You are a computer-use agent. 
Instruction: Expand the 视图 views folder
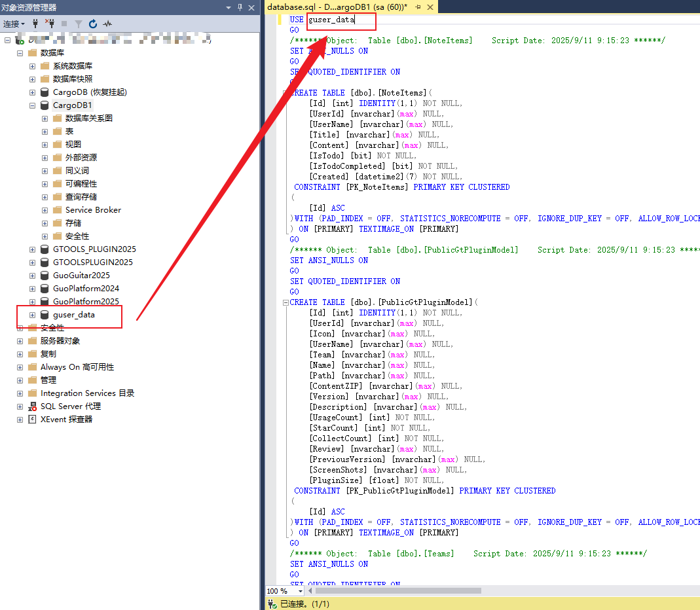[x=45, y=145]
